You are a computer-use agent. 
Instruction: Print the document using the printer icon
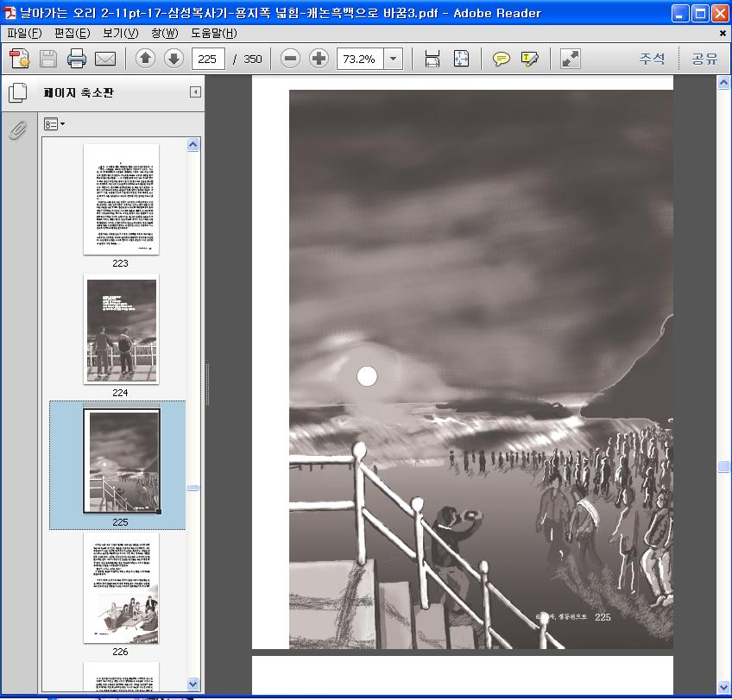[77, 59]
